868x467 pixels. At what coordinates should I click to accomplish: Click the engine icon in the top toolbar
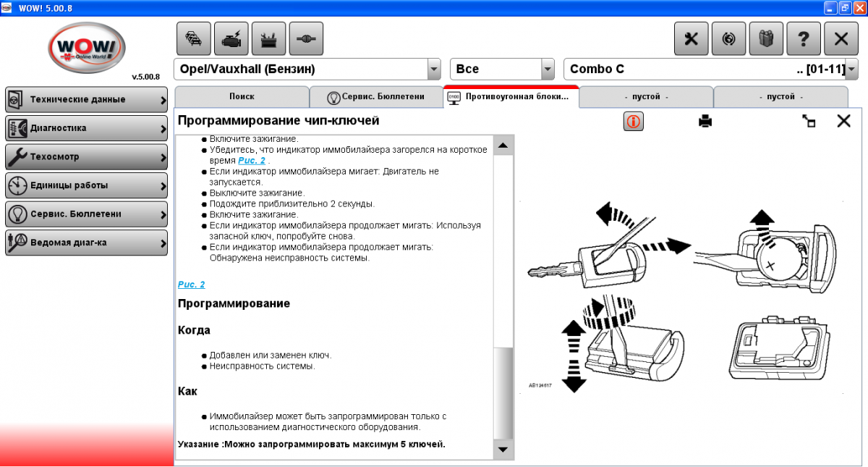(x=231, y=38)
